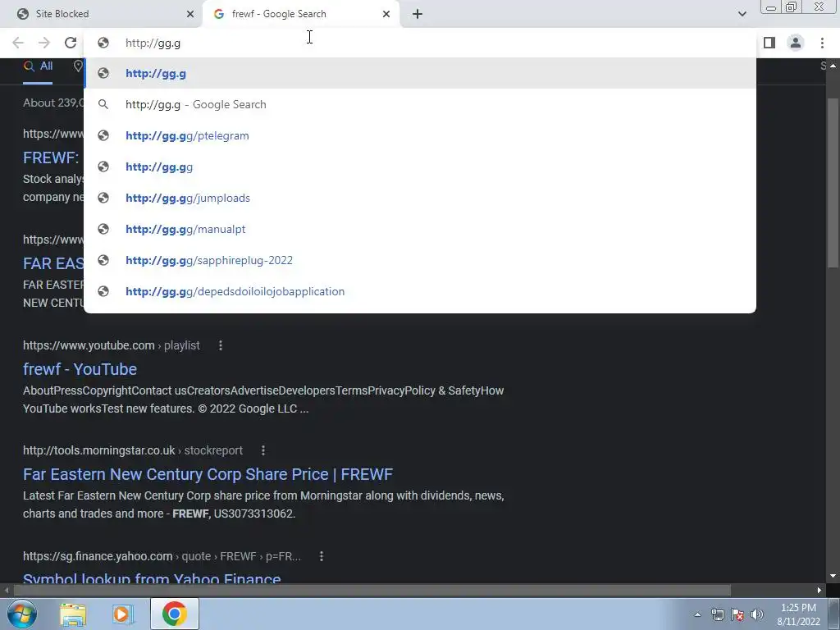Open the Chrome three-dot menu
840x630 pixels.
[822, 43]
